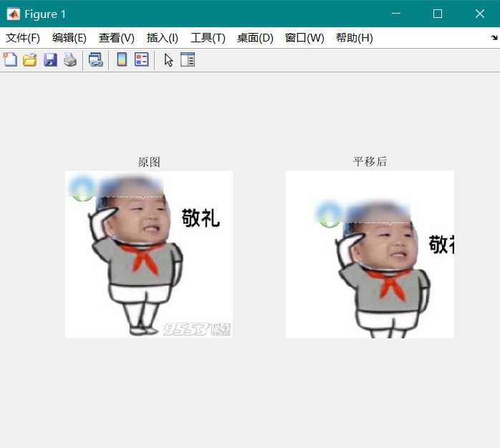The image size is (500, 448).
Task: Click the dock figure arrow at the menu bar's right end
Action: 494,38
